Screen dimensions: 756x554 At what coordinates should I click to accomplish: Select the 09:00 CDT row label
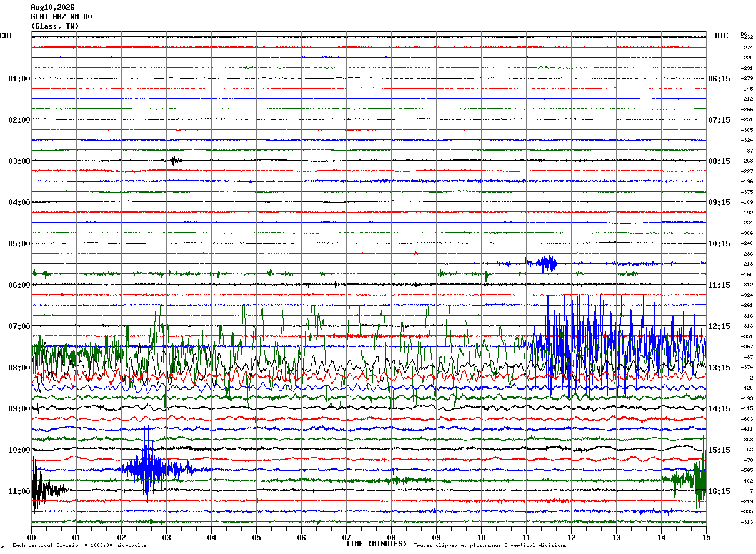pyautogui.click(x=19, y=409)
